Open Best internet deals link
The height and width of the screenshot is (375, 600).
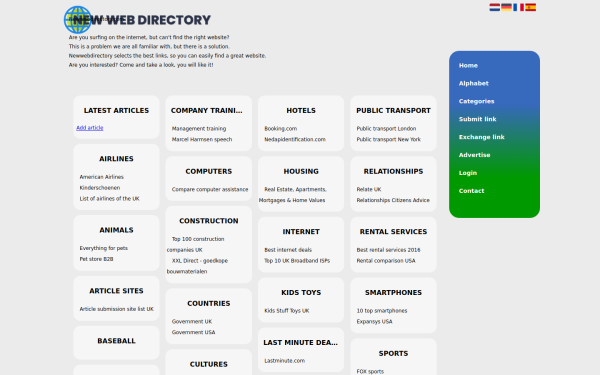coord(288,250)
